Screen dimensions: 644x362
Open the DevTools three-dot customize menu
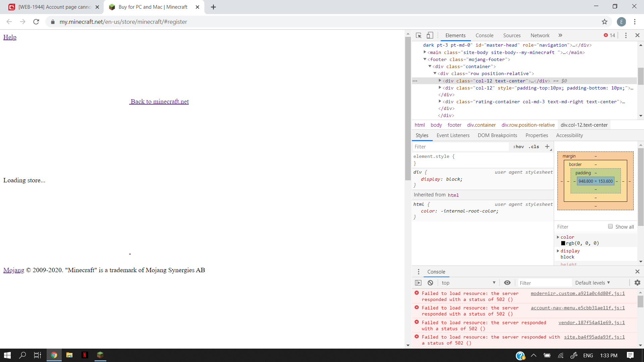point(626,36)
